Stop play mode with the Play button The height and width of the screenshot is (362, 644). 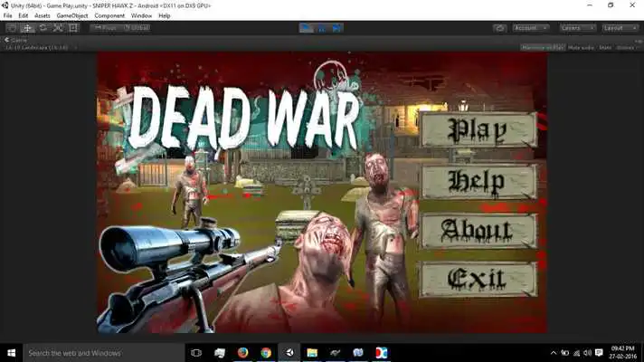(x=307, y=28)
